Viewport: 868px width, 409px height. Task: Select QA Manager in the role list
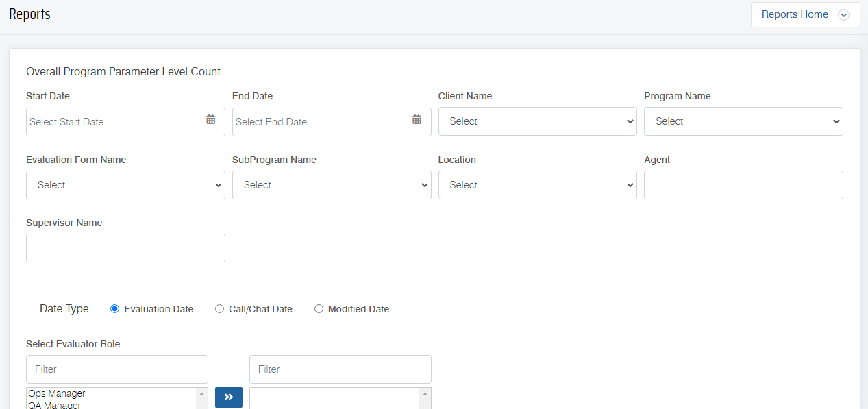coord(111,405)
